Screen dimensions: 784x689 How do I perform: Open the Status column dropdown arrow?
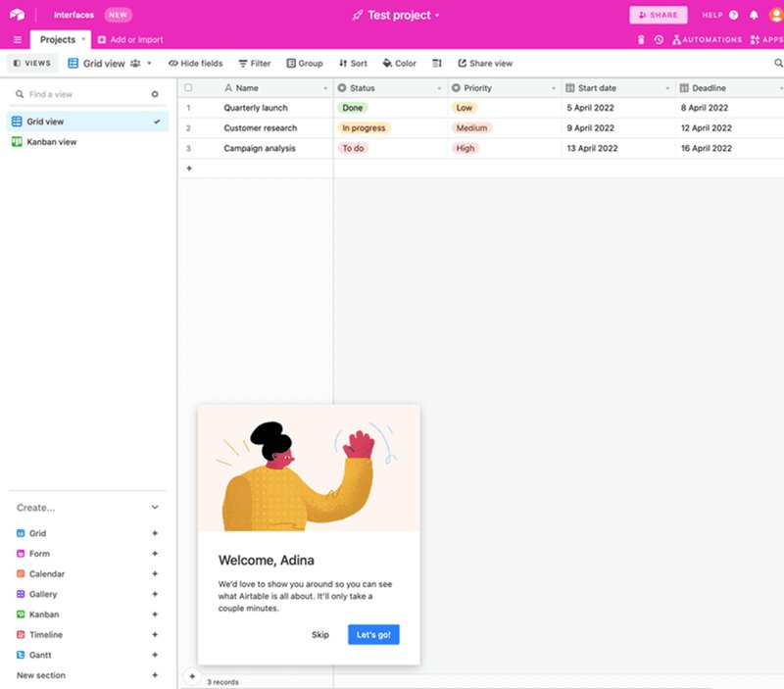pyautogui.click(x=439, y=88)
